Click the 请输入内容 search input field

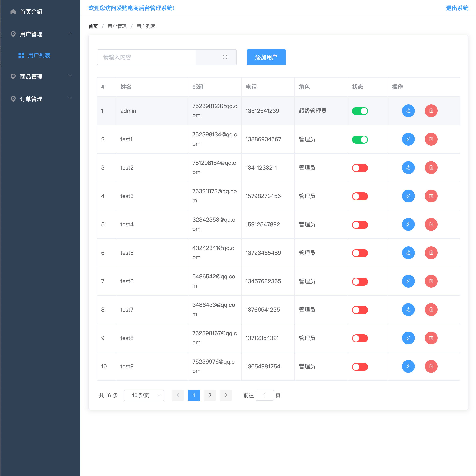click(x=146, y=57)
